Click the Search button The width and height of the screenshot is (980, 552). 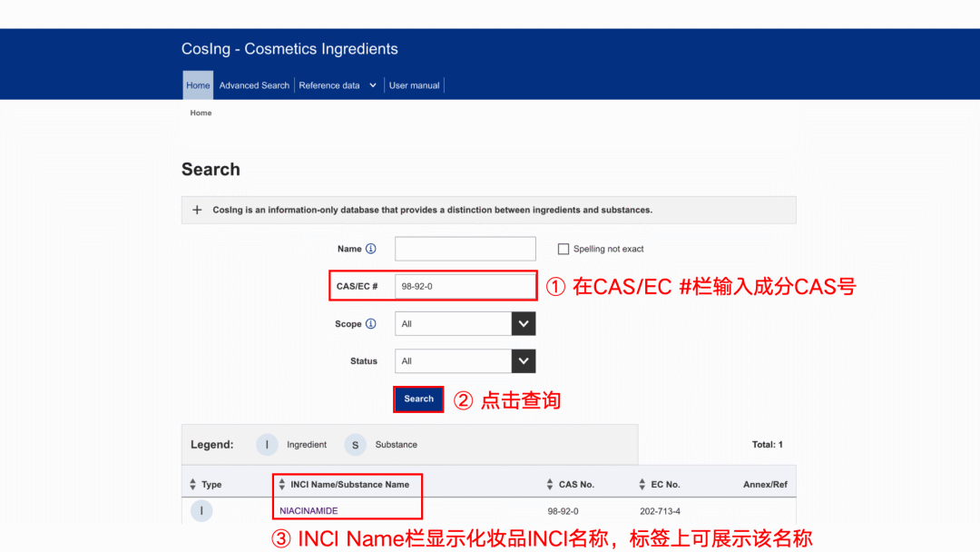(418, 399)
